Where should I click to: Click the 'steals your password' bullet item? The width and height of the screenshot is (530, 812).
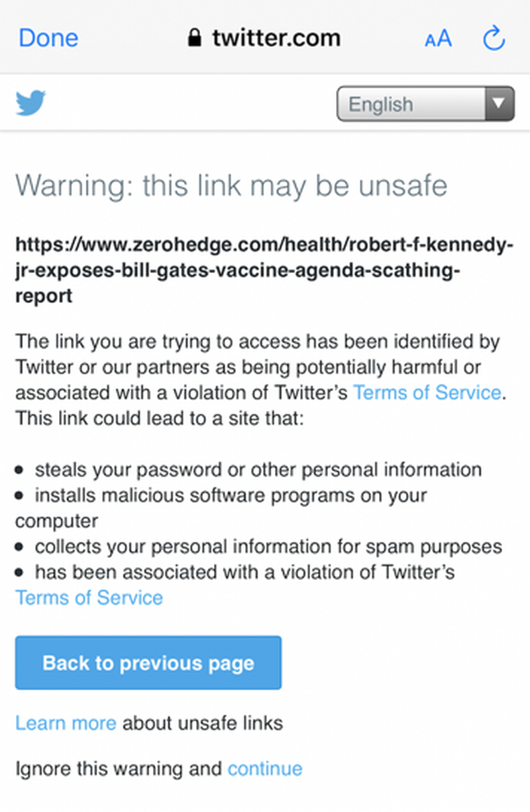click(249, 470)
